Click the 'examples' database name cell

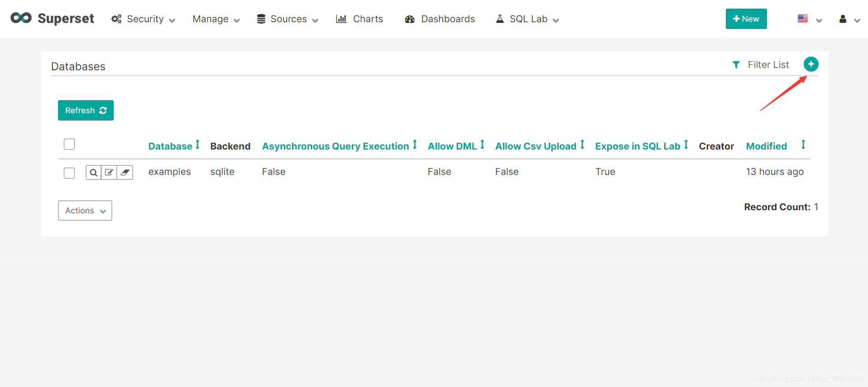click(170, 172)
